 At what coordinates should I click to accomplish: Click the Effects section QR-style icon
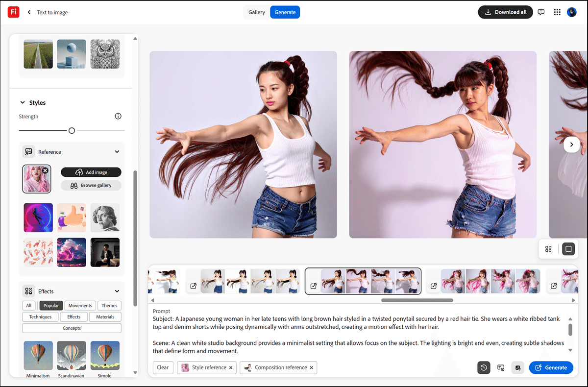tap(28, 291)
